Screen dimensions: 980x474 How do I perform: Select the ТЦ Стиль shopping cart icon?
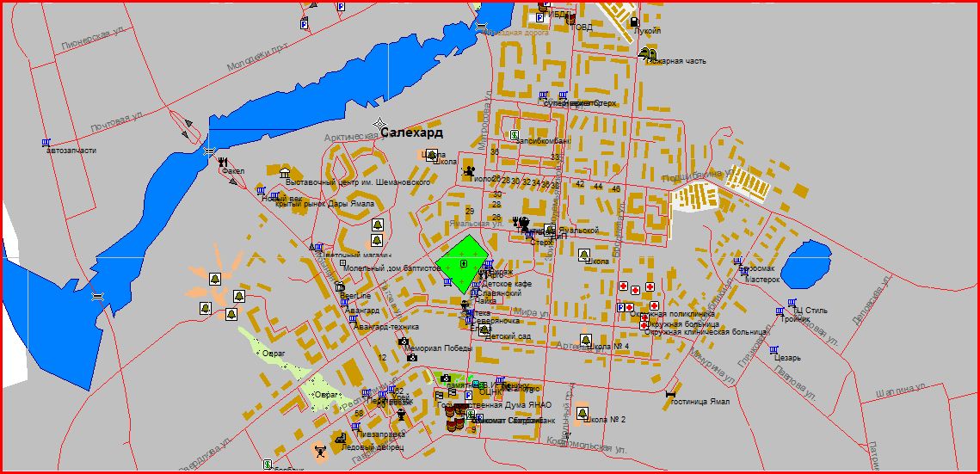[791, 302]
